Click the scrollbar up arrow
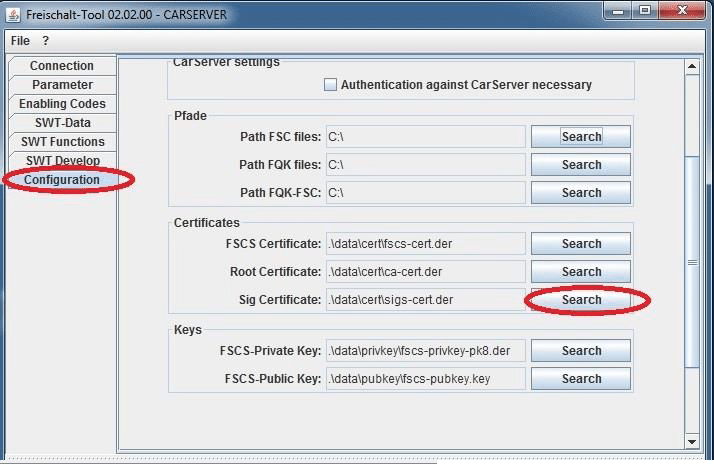 point(690,67)
